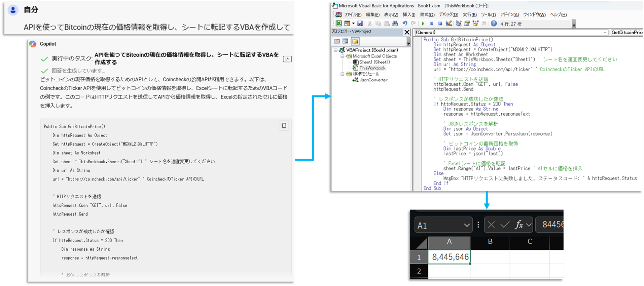Open the デバッグ(D) menu
644x286 pixels.
(448, 15)
